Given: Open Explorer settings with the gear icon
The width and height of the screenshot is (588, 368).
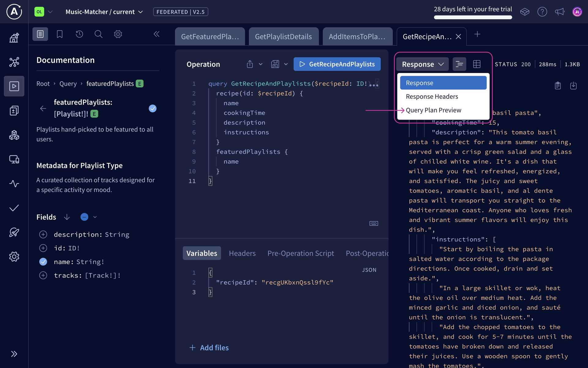Looking at the screenshot, I should coord(118,34).
